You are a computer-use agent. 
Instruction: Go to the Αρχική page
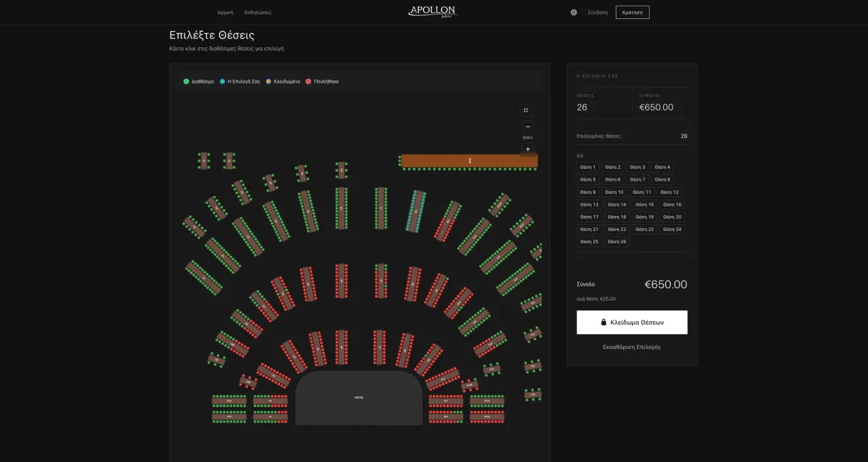225,12
